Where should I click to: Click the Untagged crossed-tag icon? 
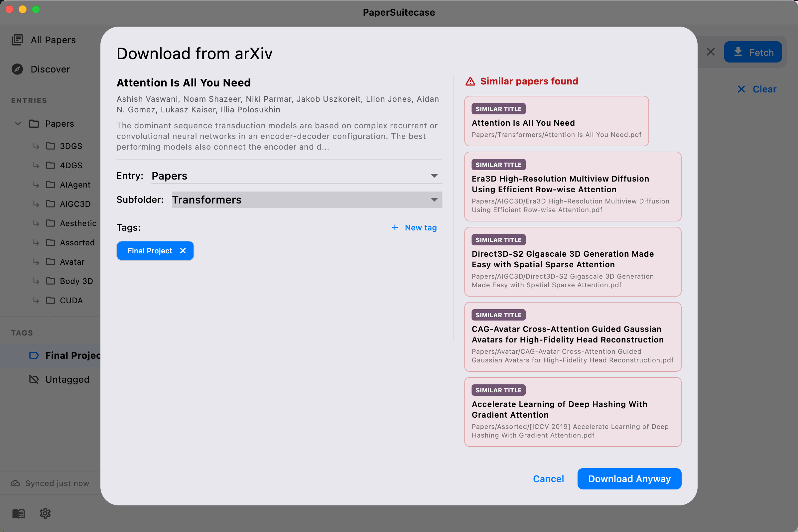point(34,379)
